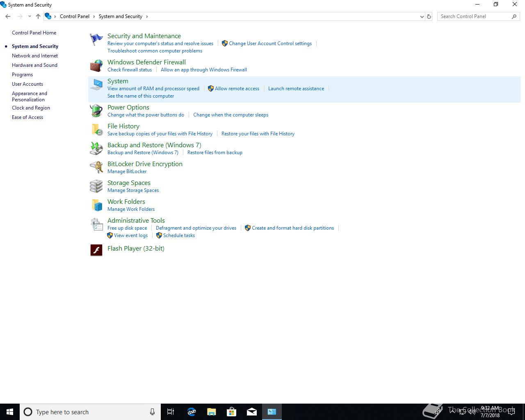
Task: Click Allow an app through Windows Firewall
Action: tap(204, 70)
